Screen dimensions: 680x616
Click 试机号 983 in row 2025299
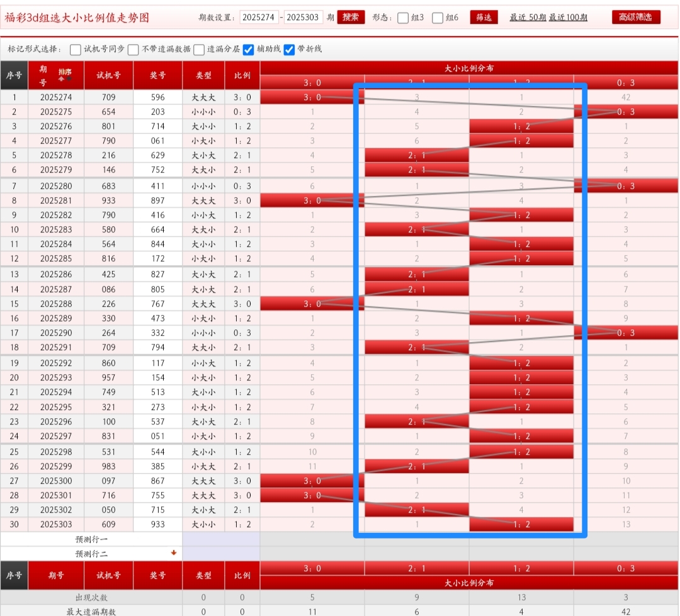point(108,466)
